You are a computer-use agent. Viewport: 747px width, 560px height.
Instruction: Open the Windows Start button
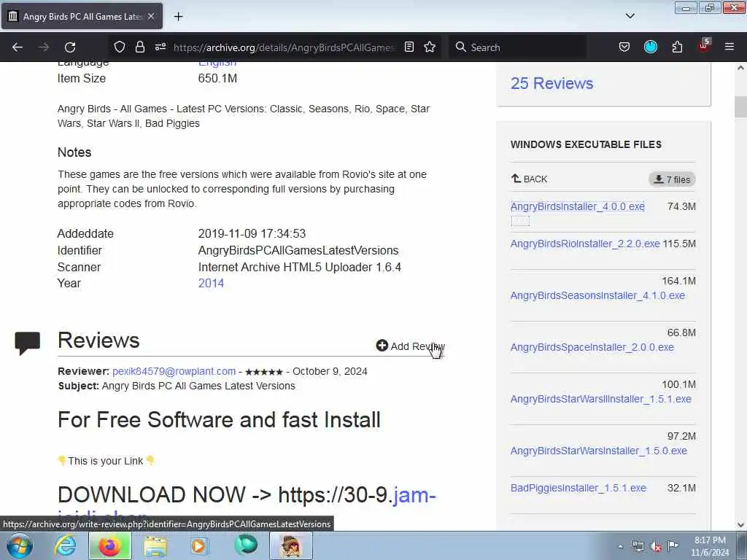pyautogui.click(x=20, y=545)
